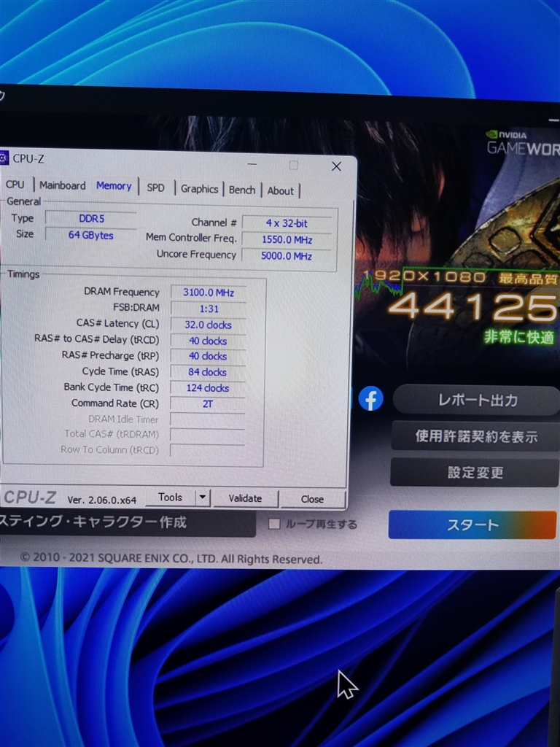Open the Bench tab
560x747 pixels.
[242, 190]
